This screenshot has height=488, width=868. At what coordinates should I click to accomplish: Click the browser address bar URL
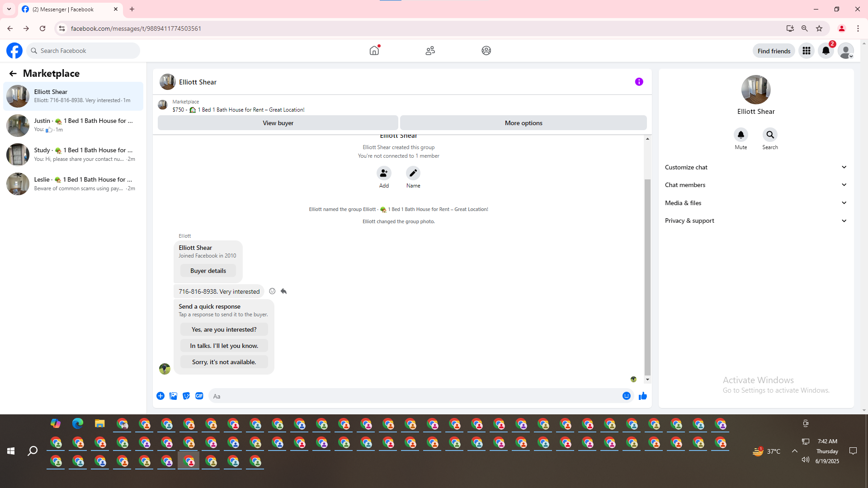[x=136, y=28]
